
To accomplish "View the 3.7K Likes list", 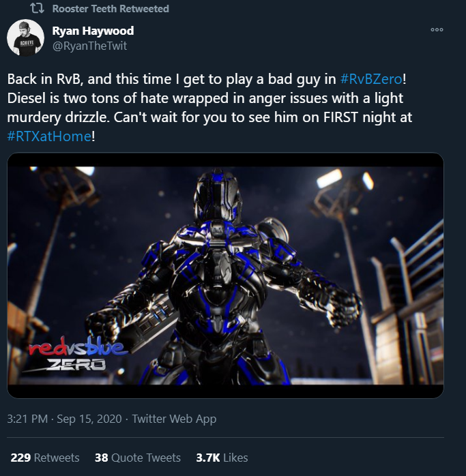I will 222,458.
